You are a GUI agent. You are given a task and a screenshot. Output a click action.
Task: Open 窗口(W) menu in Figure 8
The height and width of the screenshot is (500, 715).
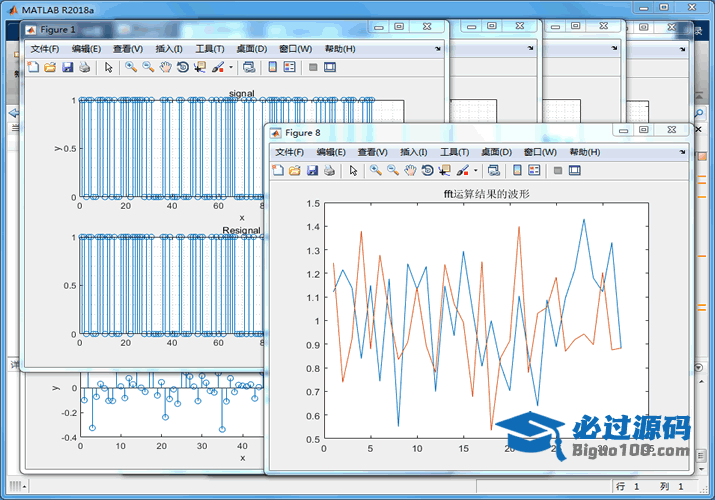point(540,152)
